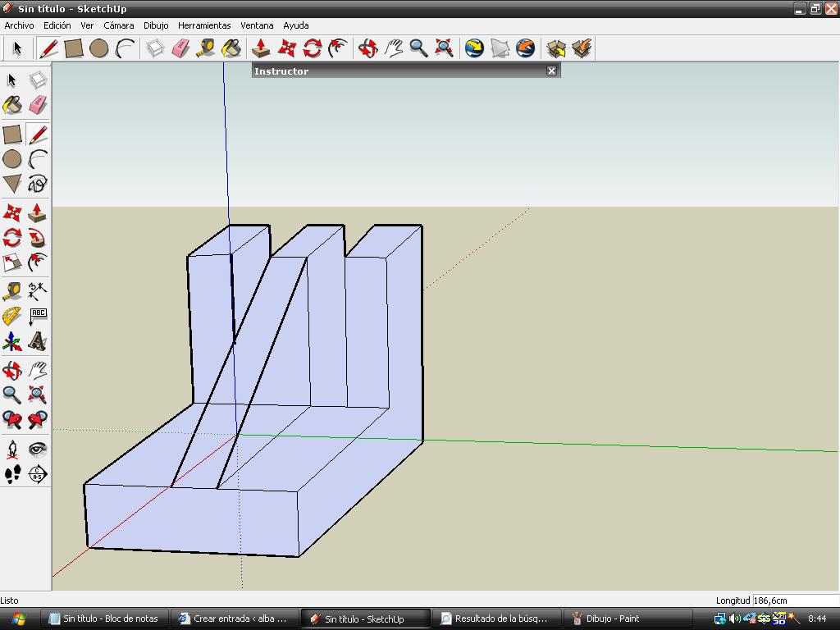Pick the Section Plane tool
The width and height of the screenshot is (840, 630).
pos(38,474)
